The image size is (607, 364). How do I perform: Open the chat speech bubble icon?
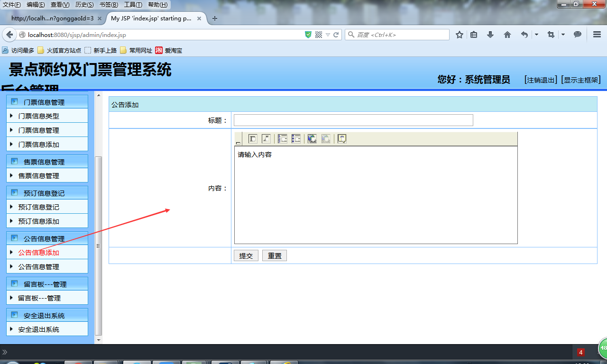(x=578, y=35)
